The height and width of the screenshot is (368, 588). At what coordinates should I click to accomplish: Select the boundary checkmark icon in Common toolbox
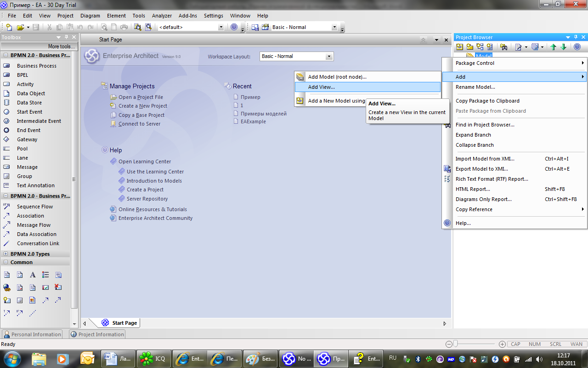point(45,287)
